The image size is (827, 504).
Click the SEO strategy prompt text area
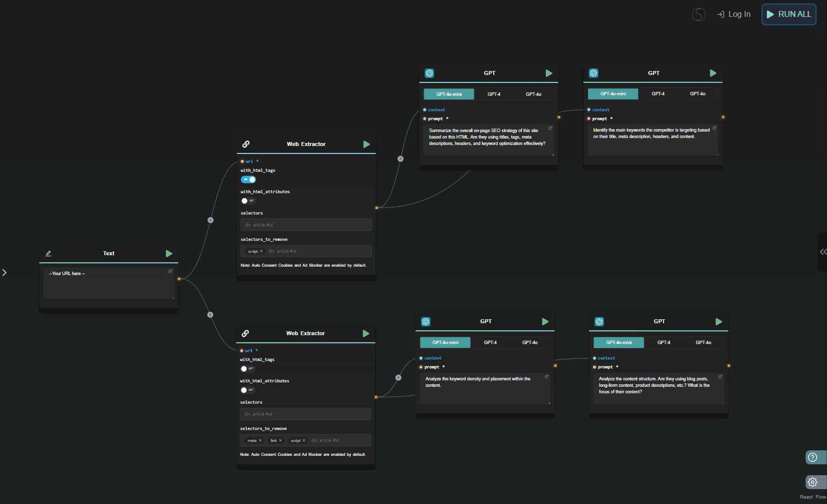point(489,140)
